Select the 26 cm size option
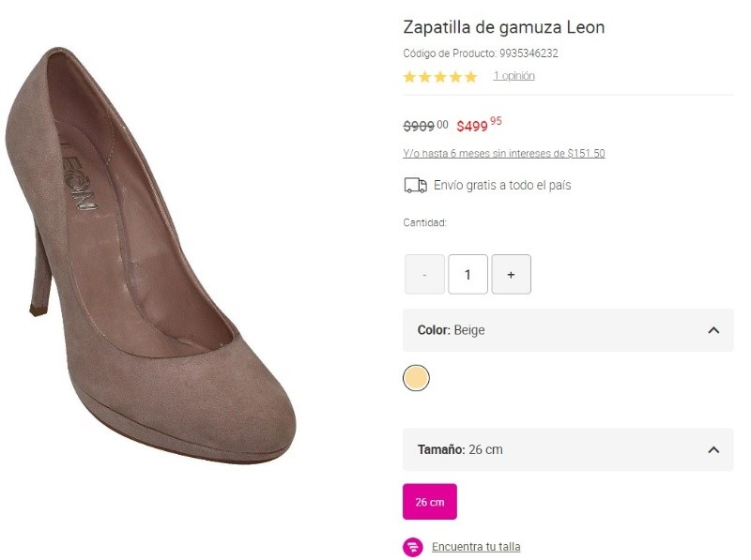Viewport: 751px width, 560px height. tap(430, 502)
